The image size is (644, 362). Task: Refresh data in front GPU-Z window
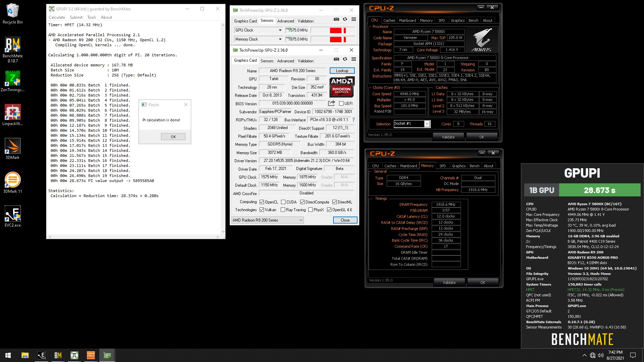[x=345, y=59]
